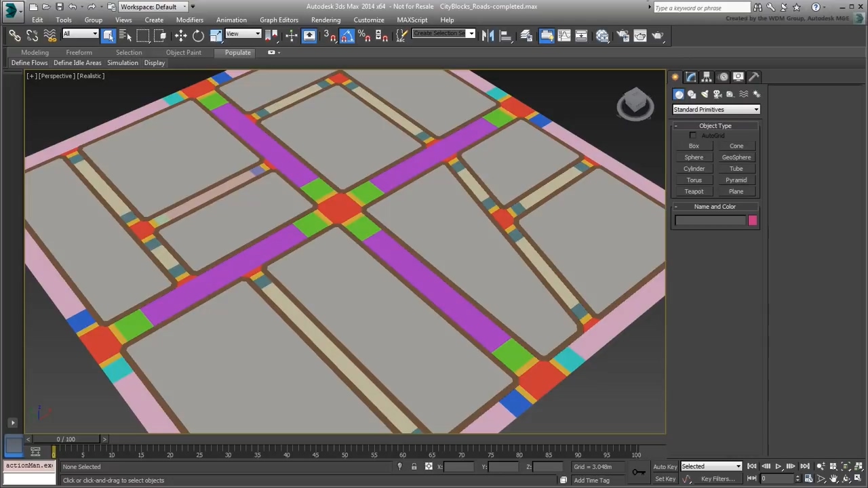
Task: Select the Rotate transform tool
Action: point(198,36)
